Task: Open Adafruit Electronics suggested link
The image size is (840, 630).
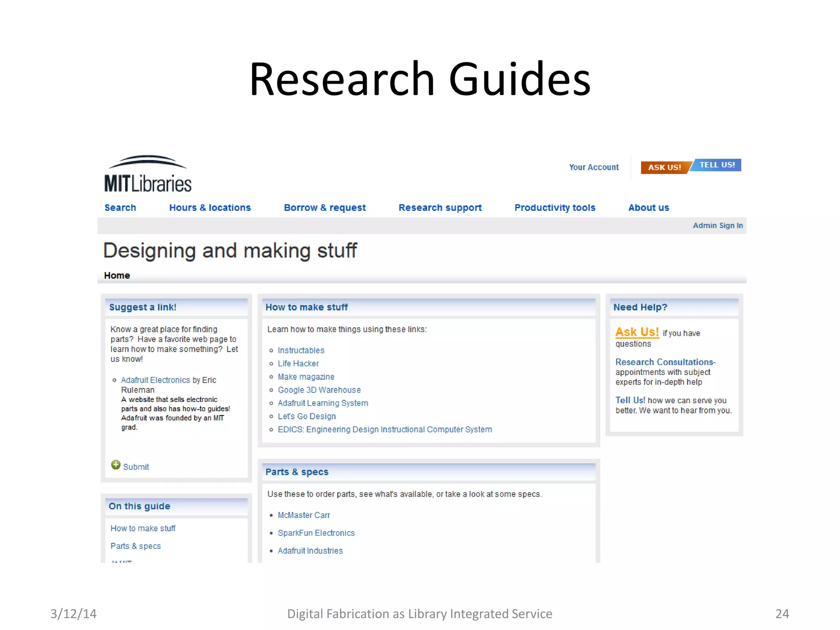Action: click(x=155, y=380)
